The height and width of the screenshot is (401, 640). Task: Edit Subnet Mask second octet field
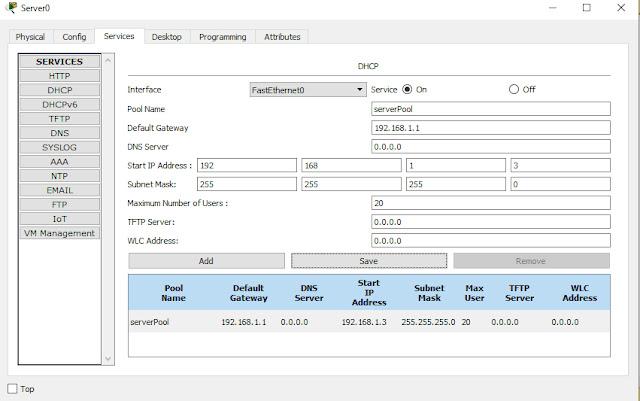tap(351, 184)
